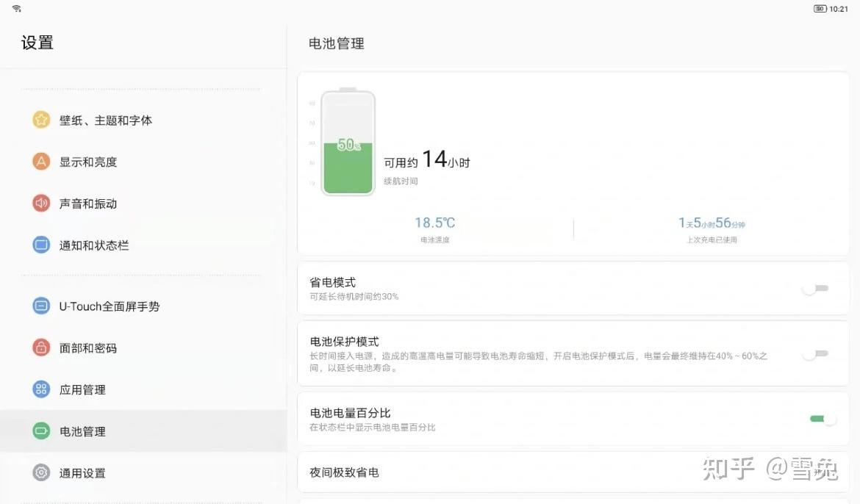Select 通用设置 in sidebar
Image resolution: width=860 pixels, height=504 pixels.
pos(143,472)
